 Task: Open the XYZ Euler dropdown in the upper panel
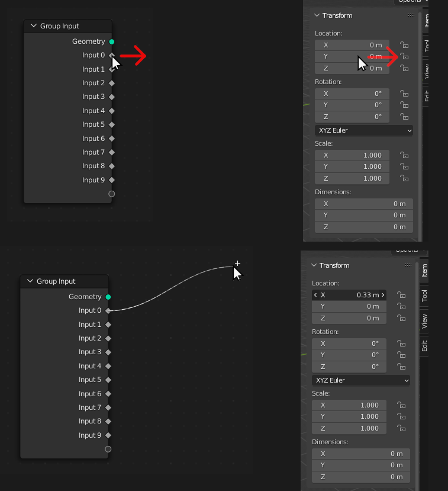coord(364,130)
